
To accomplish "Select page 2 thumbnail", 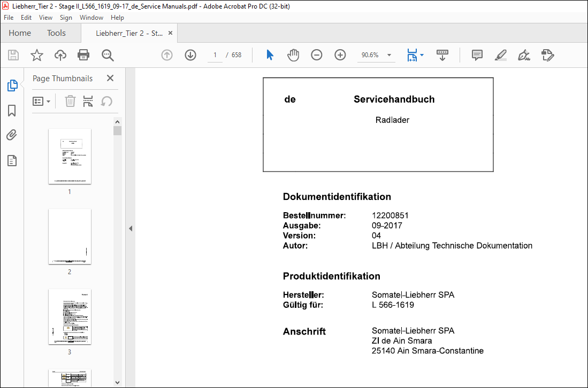I will click(x=70, y=236).
